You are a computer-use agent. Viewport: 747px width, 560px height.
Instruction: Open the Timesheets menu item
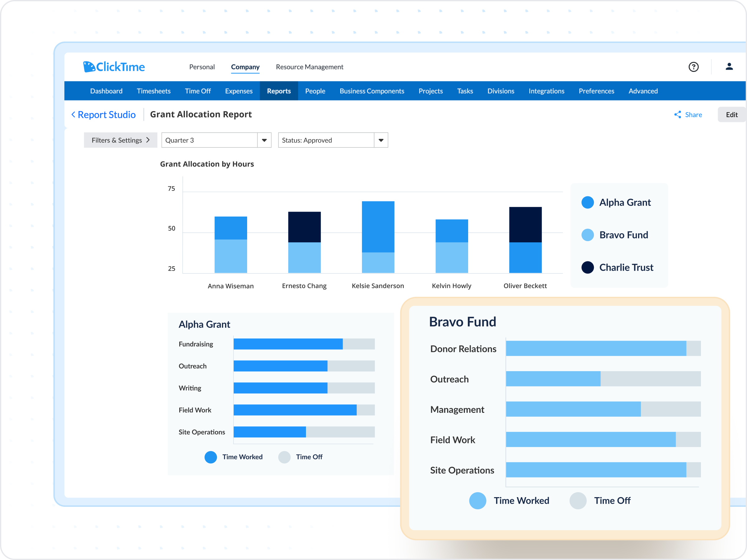(154, 91)
